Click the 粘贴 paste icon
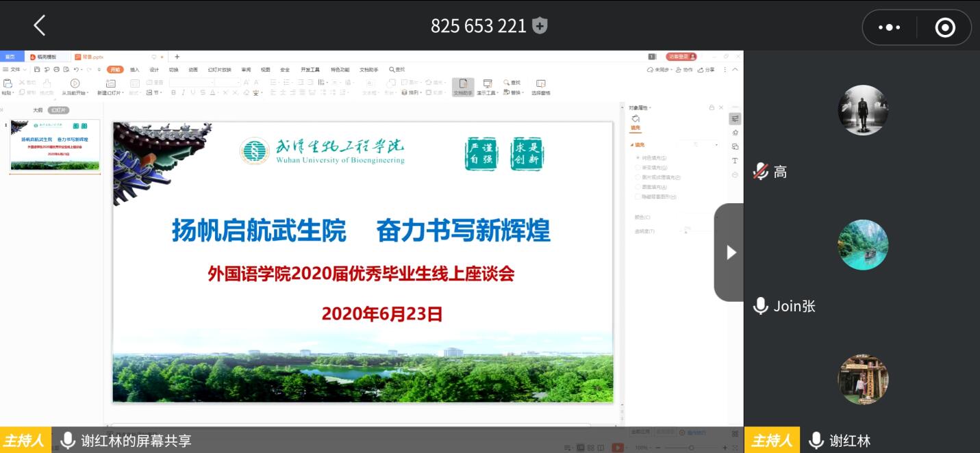This screenshot has height=453, width=980. click(8, 84)
